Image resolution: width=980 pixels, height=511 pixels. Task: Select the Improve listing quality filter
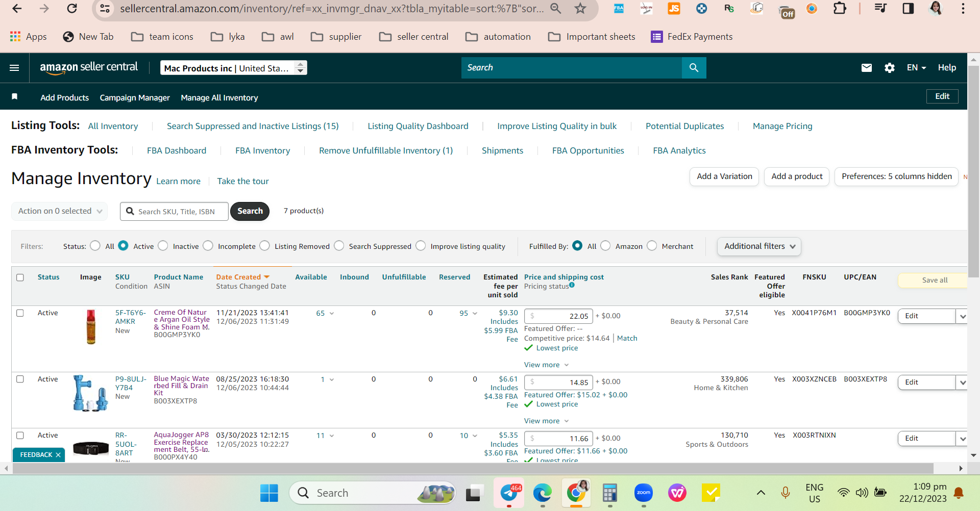[421, 246]
